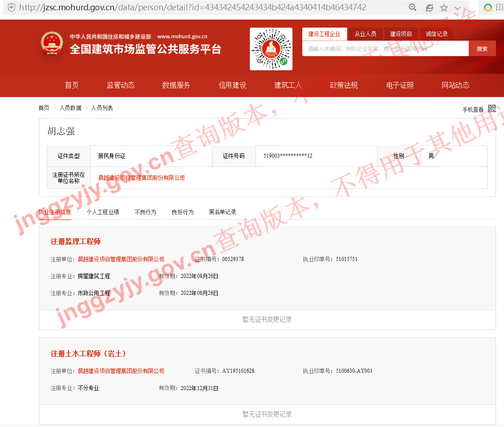Expand the address bar dropdown chevron
This screenshot has height=427, width=504.
(x=458, y=8)
